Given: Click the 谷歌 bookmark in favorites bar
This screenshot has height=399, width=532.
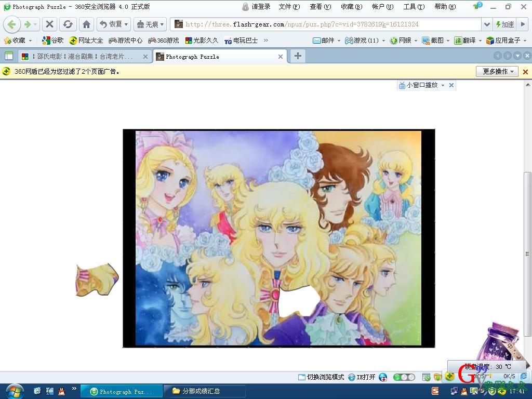Looking at the screenshot, I should click(x=53, y=41).
